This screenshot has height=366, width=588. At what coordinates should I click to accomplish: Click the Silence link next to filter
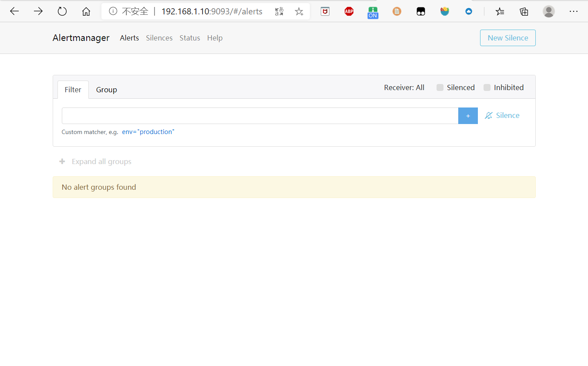[507, 115]
